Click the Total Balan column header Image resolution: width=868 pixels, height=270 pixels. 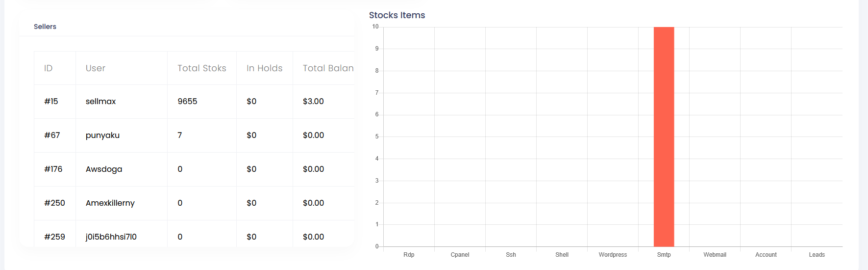point(328,68)
